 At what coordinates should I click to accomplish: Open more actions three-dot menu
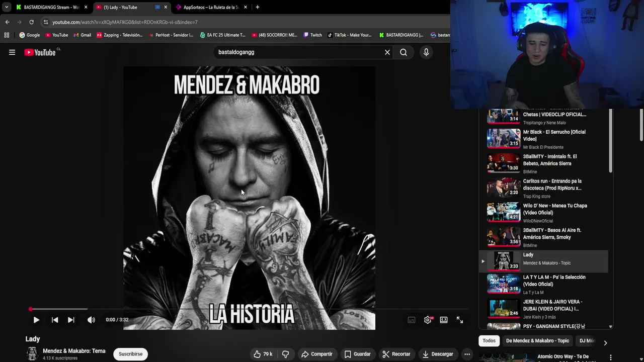(x=467, y=354)
